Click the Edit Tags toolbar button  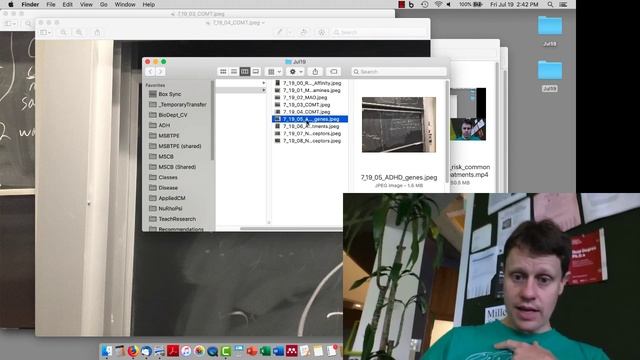coord(333,71)
